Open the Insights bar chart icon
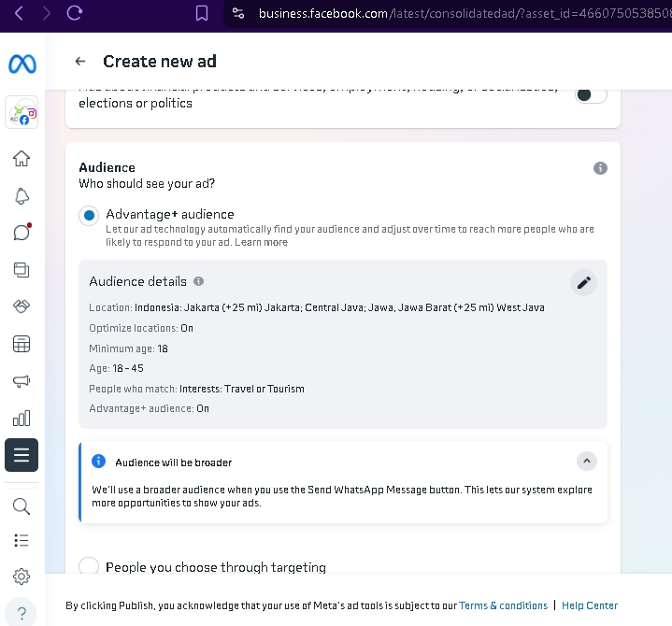Viewport: 672px width, 626px height. [21, 418]
